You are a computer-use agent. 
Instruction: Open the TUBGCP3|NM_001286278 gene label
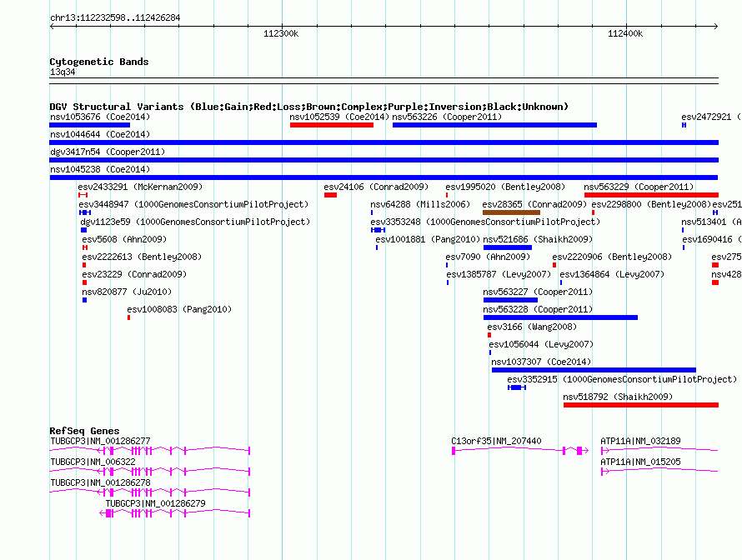100,482
